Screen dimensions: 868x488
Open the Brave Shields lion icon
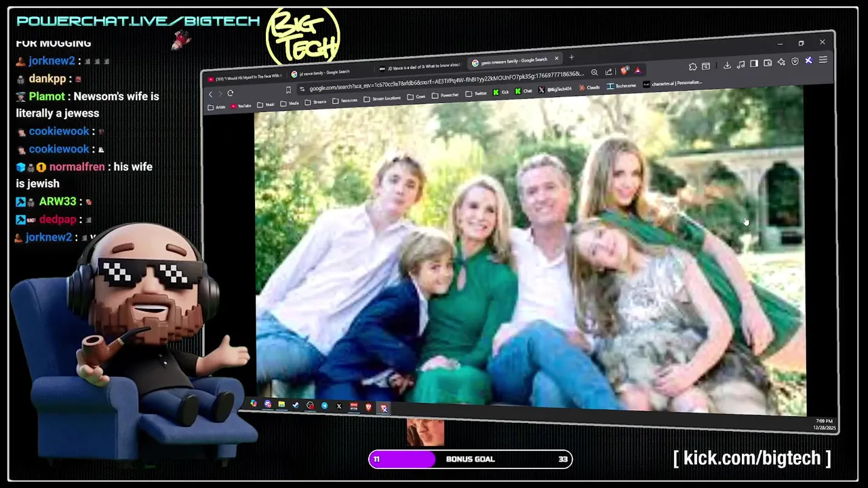(624, 70)
